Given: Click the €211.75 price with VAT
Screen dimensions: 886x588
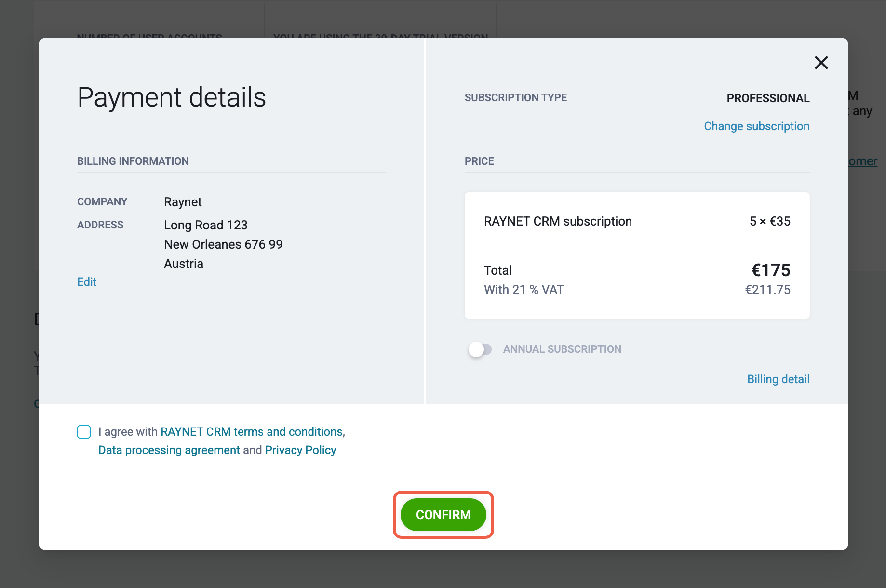Looking at the screenshot, I should pyautogui.click(x=767, y=290).
